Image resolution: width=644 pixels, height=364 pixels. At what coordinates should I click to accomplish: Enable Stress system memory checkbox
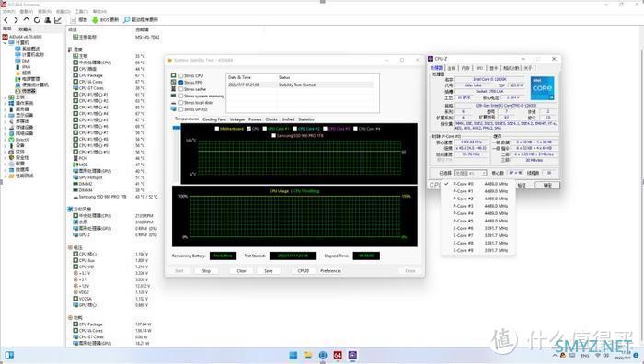(x=180, y=96)
